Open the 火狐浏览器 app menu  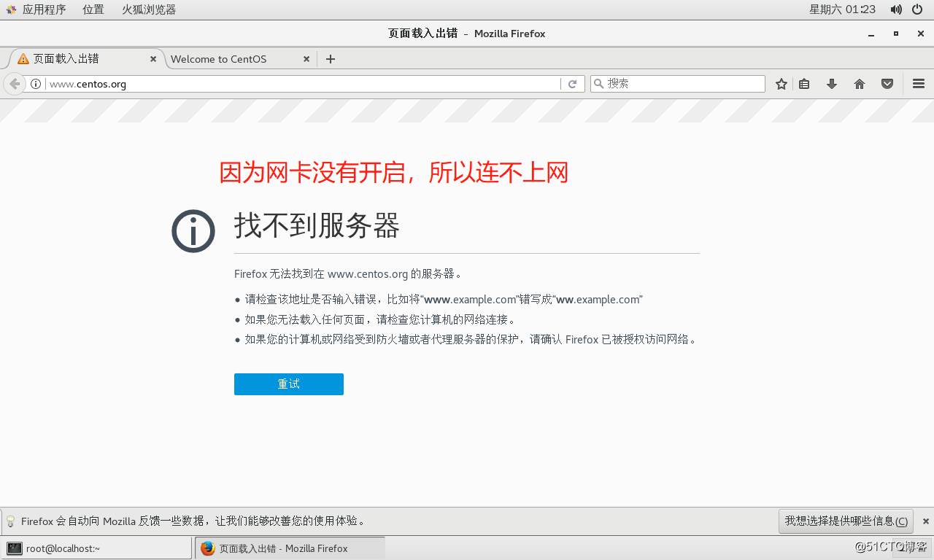tap(149, 9)
